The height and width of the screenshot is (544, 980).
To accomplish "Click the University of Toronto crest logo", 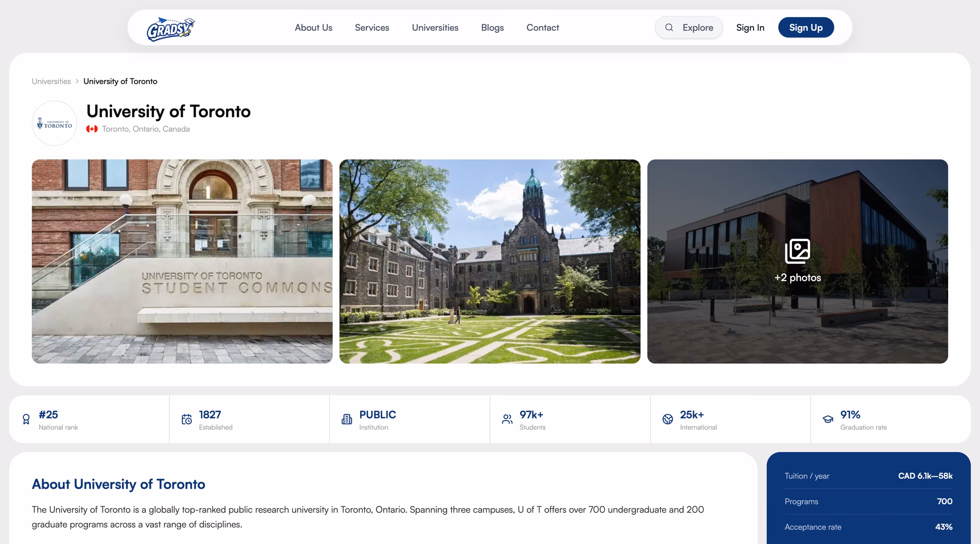I will (54, 123).
